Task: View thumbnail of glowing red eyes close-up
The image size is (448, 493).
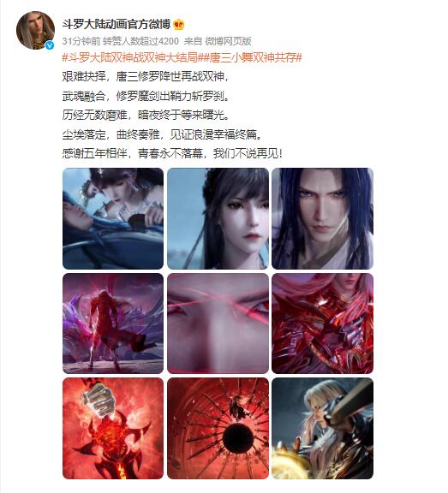Action: click(x=218, y=324)
